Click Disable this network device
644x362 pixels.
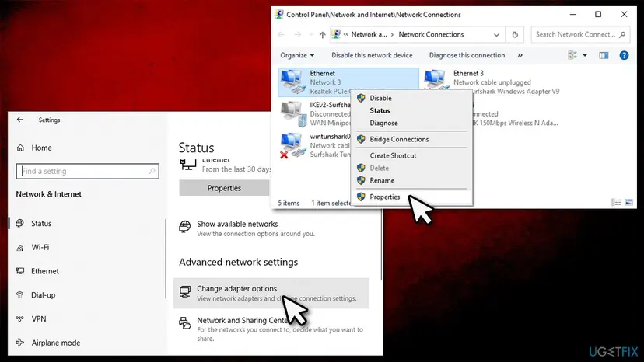[x=372, y=55]
